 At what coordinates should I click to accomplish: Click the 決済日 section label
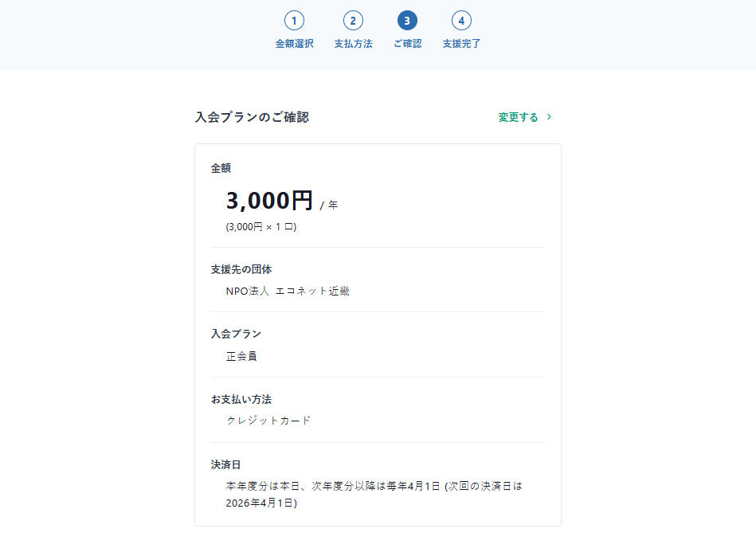click(x=226, y=464)
